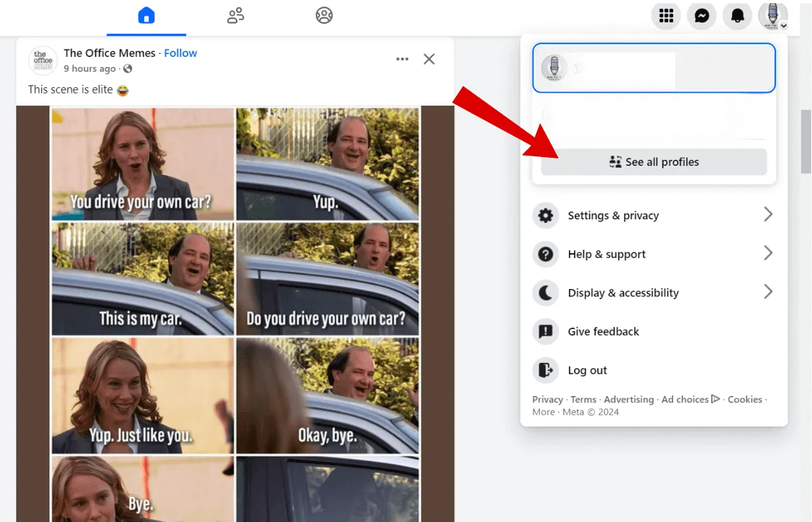Viewport: 812px width, 522px height.
Task: Open Settings & privacy menu item
Action: [x=654, y=215]
